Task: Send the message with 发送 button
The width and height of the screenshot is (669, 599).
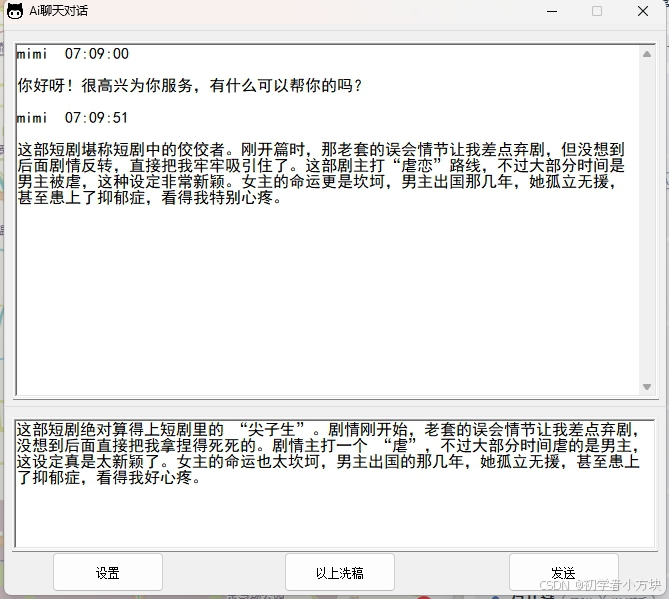Action: click(x=564, y=572)
